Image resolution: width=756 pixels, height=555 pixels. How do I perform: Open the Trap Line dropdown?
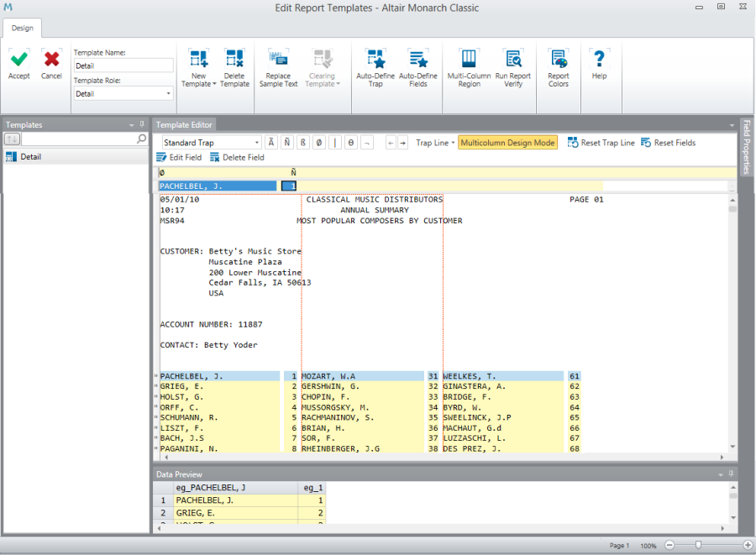[435, 143]
